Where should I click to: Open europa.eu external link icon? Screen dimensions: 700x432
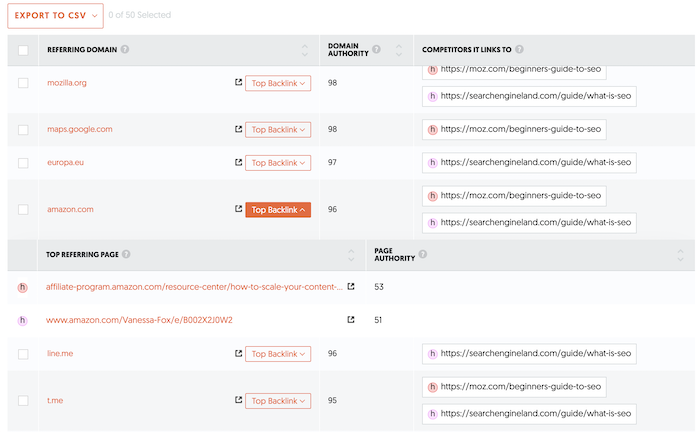[x=238, y=162]
